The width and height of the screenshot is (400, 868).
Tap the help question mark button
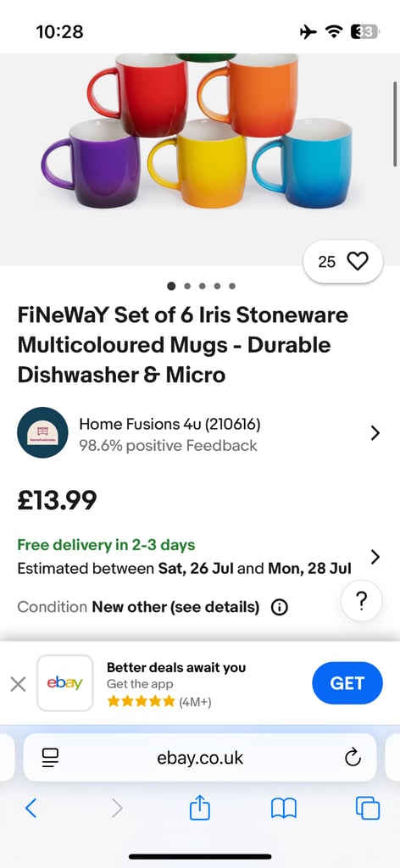point(361,600)
